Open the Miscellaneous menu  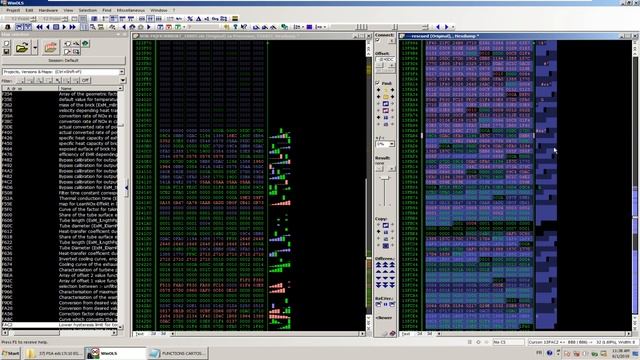point(131,10)
